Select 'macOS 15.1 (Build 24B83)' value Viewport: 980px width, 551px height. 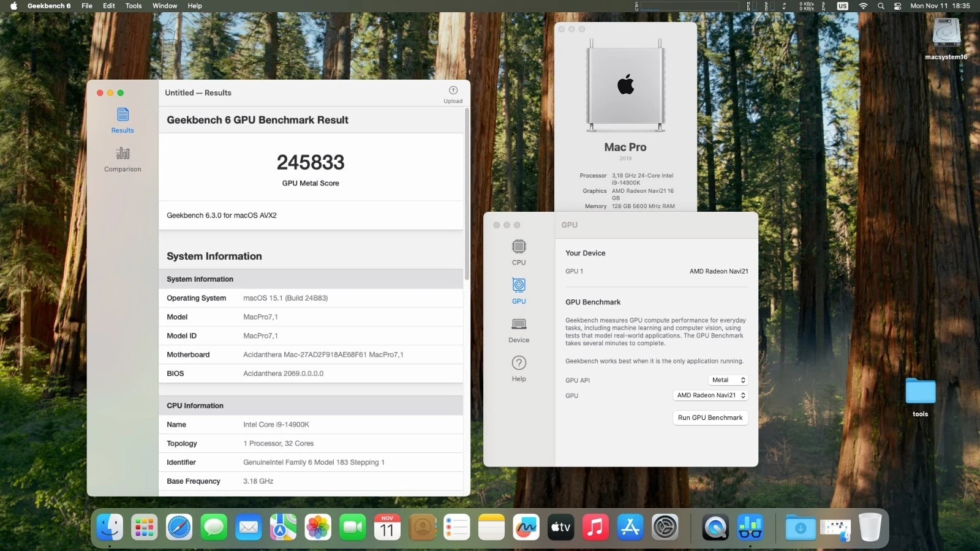pos(285,298)
